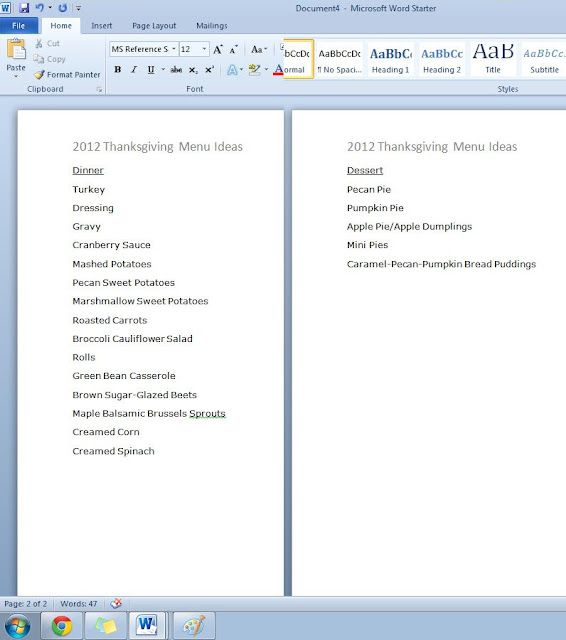566x640 pixels.
Task: Click the Shrink Font icon
Action: coord(233,49)
